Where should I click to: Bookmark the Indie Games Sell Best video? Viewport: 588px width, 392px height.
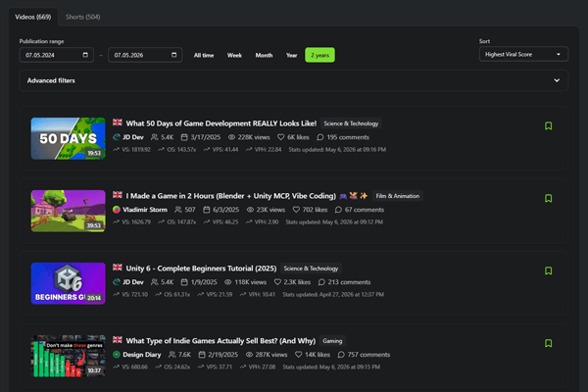pyautogui.click(x=548, y=343)
